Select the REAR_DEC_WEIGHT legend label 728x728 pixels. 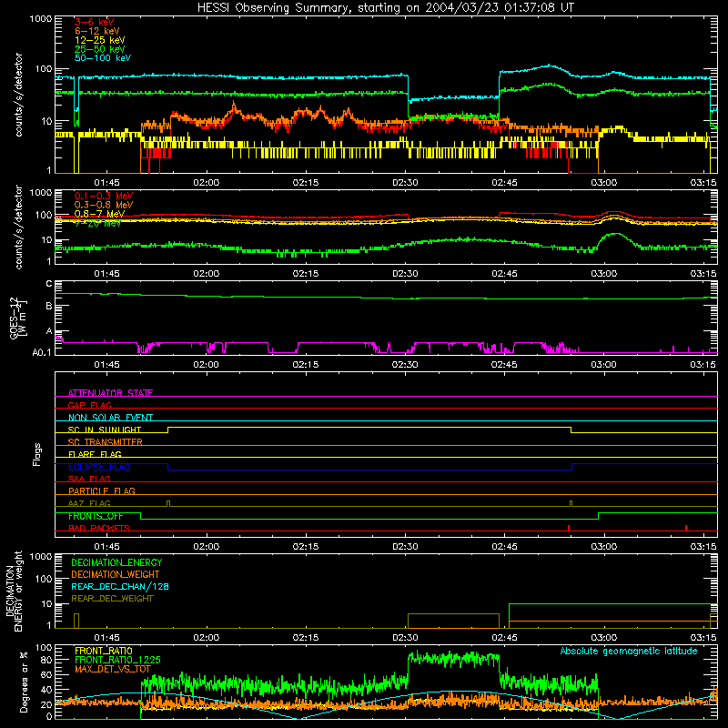point(112,599)
